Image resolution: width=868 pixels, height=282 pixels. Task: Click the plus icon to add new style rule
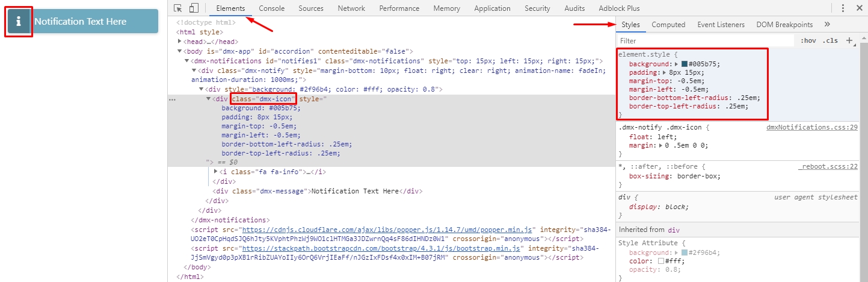(849, 40)
